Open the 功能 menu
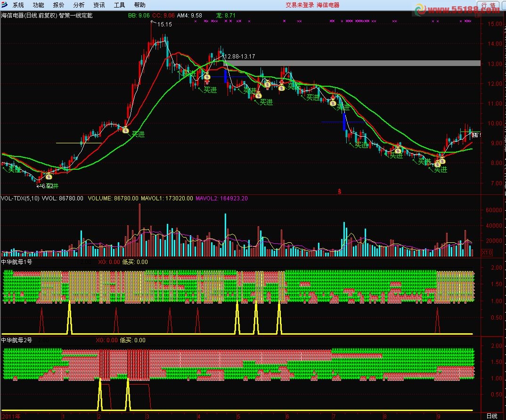Viewport: 506px width, 420px height. click(x=39, y=5)
